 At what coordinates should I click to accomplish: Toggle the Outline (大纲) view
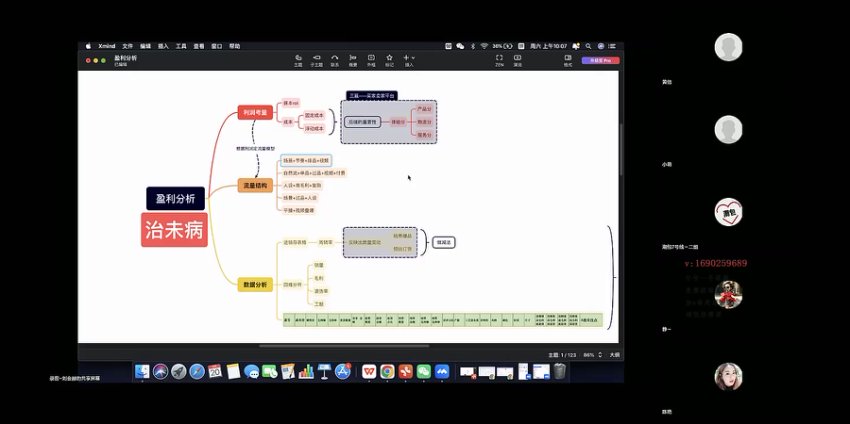(614, 355)
